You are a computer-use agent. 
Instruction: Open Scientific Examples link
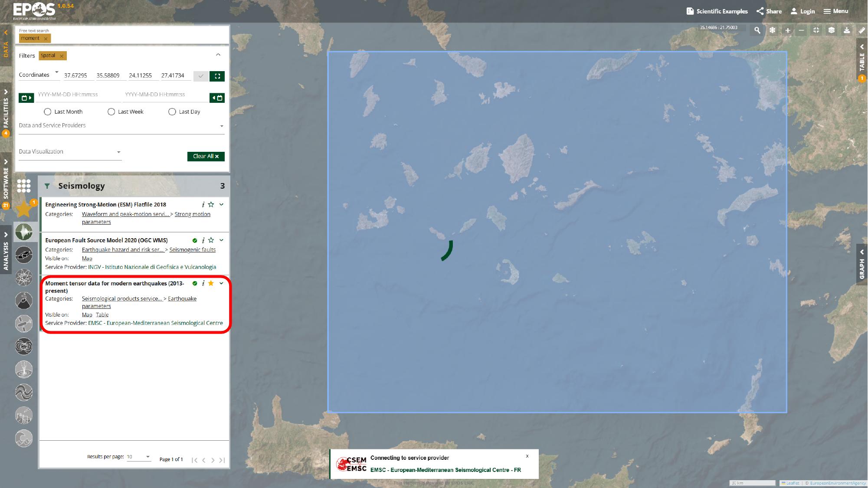click(717, 11)
